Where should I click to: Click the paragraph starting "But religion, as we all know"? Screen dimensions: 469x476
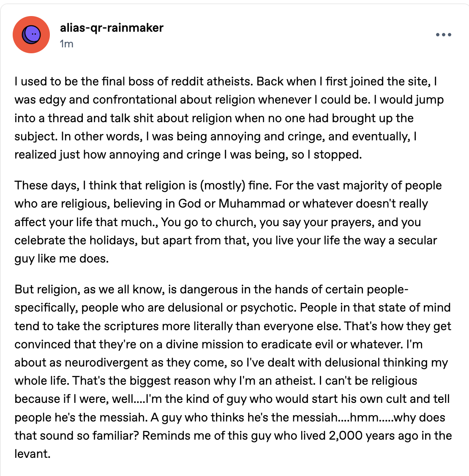coord(232,362)
